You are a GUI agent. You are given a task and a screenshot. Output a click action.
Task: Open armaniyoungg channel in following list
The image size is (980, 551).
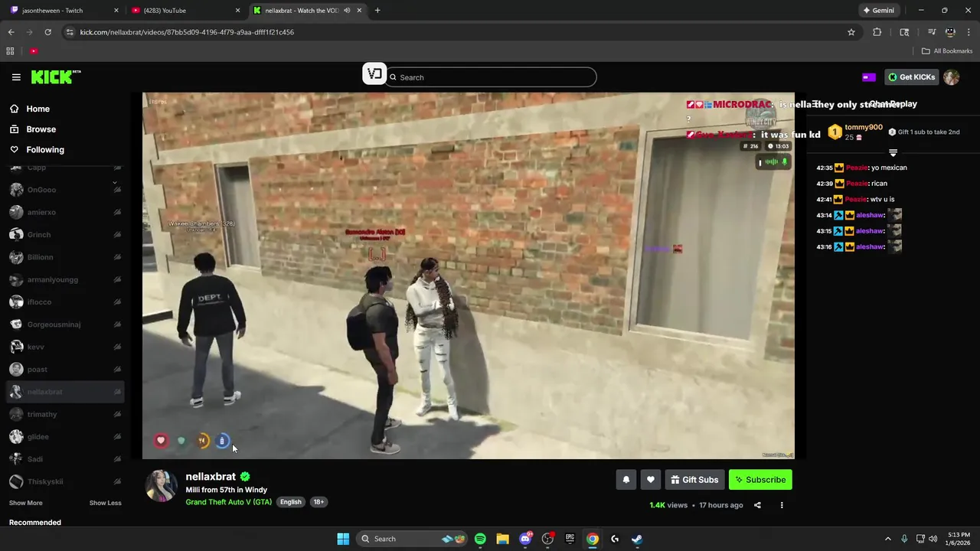point(65,279)
